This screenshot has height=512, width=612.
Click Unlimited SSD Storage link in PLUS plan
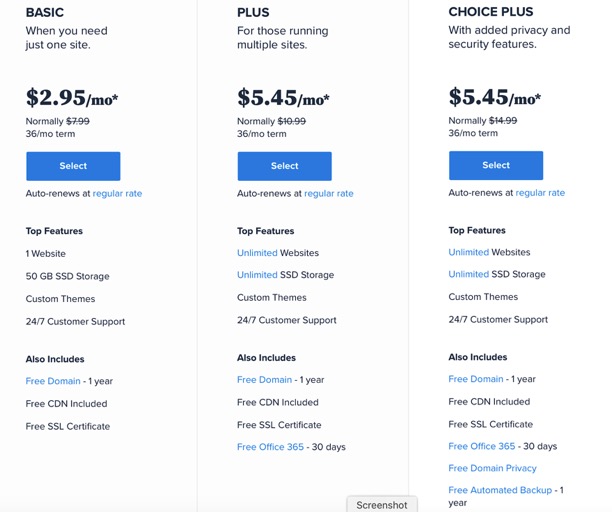point(257,275)
